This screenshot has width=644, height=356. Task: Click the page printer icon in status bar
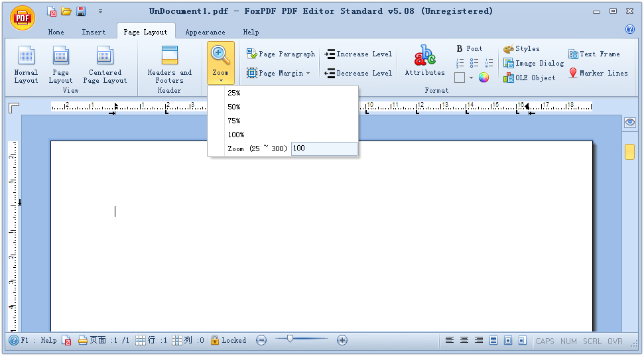(x=83, y=340)
